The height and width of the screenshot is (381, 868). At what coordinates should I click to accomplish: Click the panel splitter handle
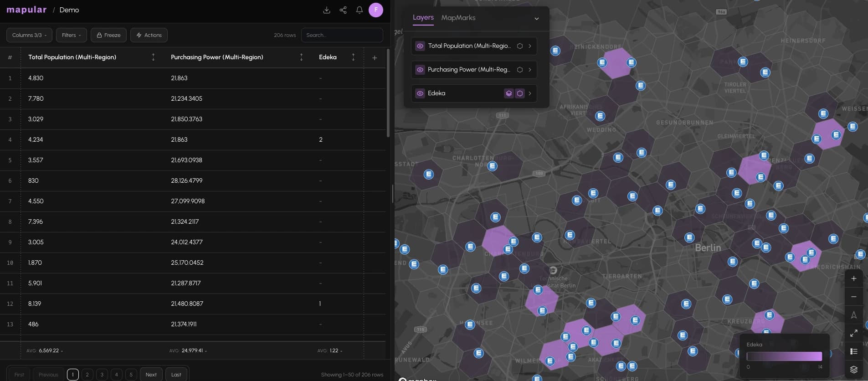click(392, 194)
